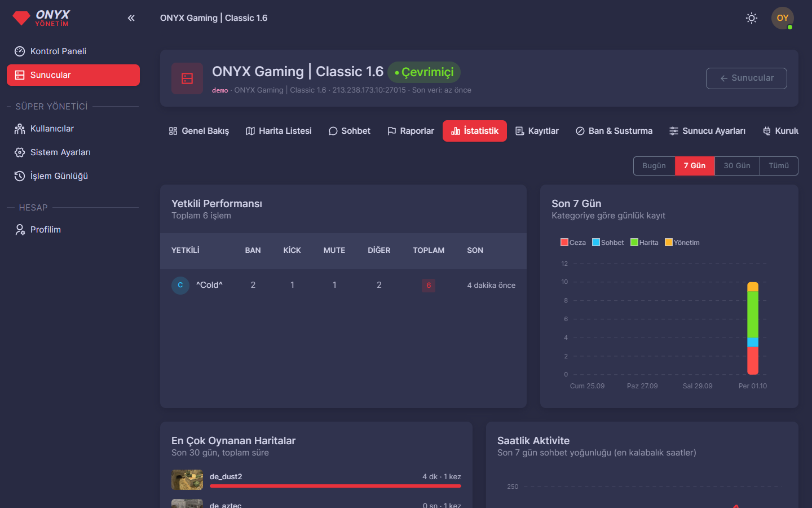Click the YETKİLİ column header
This screenshot has width=812, height=508.
click(186, 251)
